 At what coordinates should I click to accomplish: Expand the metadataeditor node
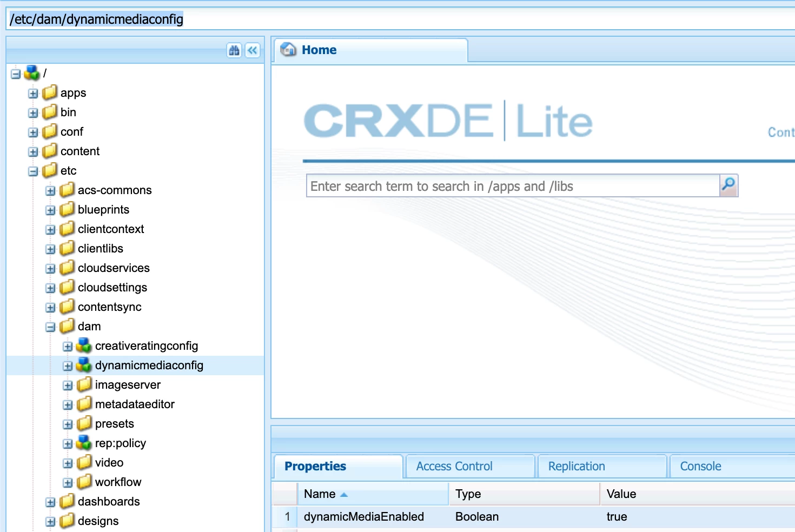(68, 405)
